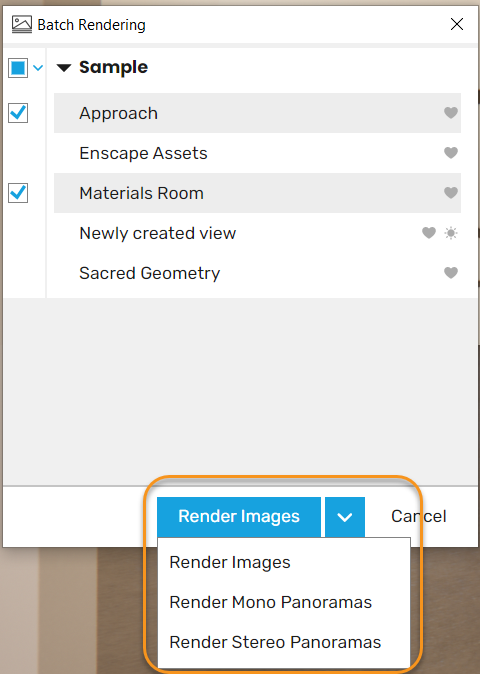Open the selection chevron next to Sample checkbox
The width and height of the screenshot is (480, 674).
(x=38, y=68)
